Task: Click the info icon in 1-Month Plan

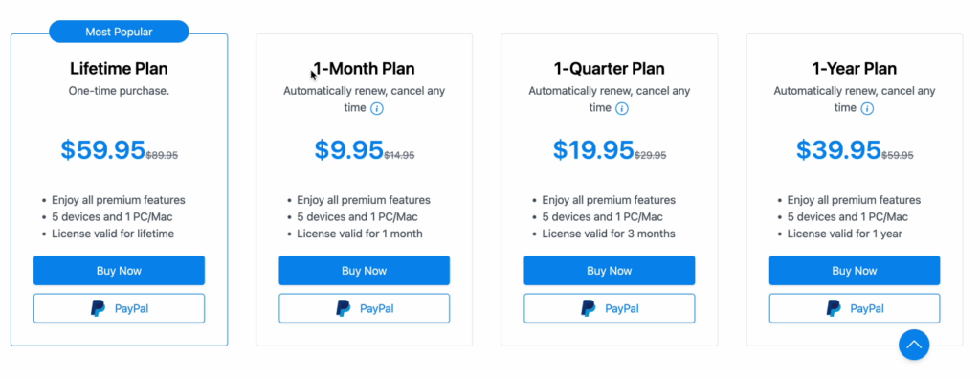Action: coord(377,108)
